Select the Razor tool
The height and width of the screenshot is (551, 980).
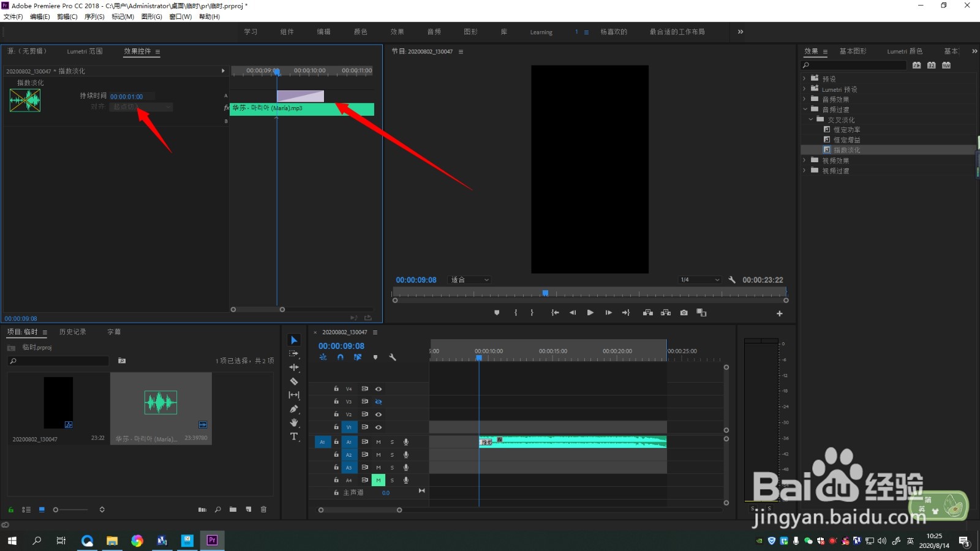(x=294, y=381)
